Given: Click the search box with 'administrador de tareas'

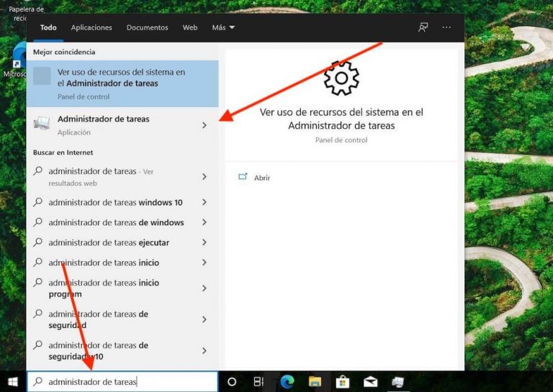Looking at the screenshot, I should tap(122, 381).
